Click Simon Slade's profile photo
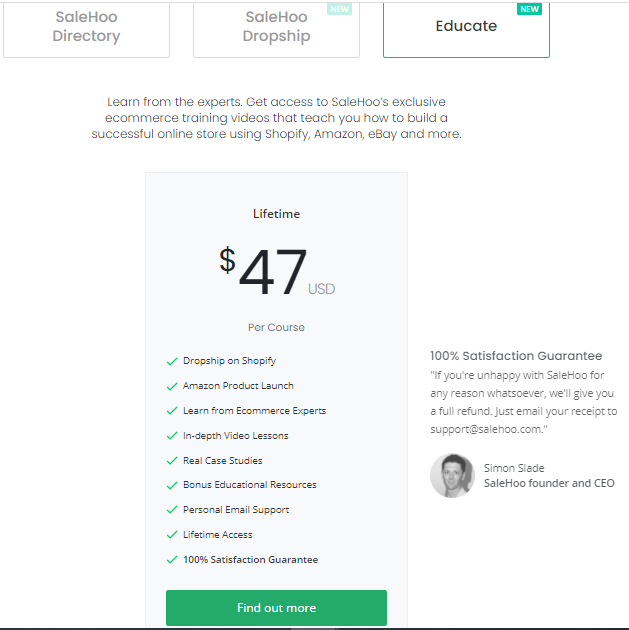This screenshot has height=630, width=629. [x=452, y=476]
